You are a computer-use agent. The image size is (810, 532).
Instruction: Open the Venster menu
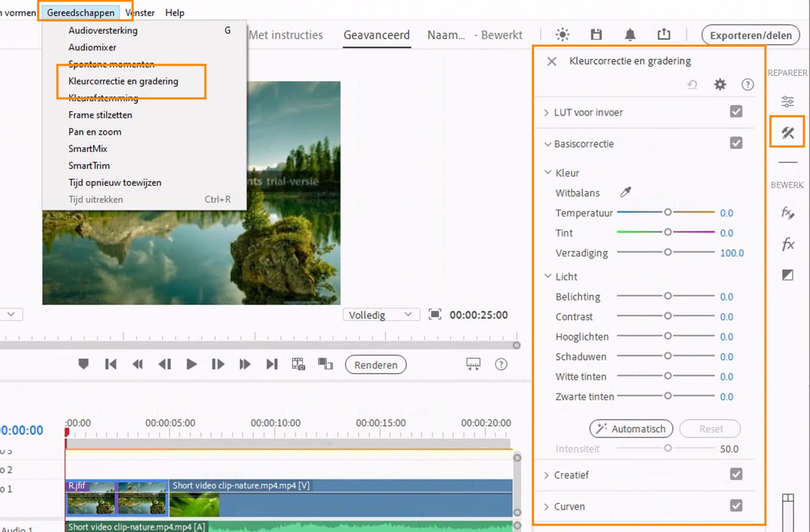[x=140, y=13]
